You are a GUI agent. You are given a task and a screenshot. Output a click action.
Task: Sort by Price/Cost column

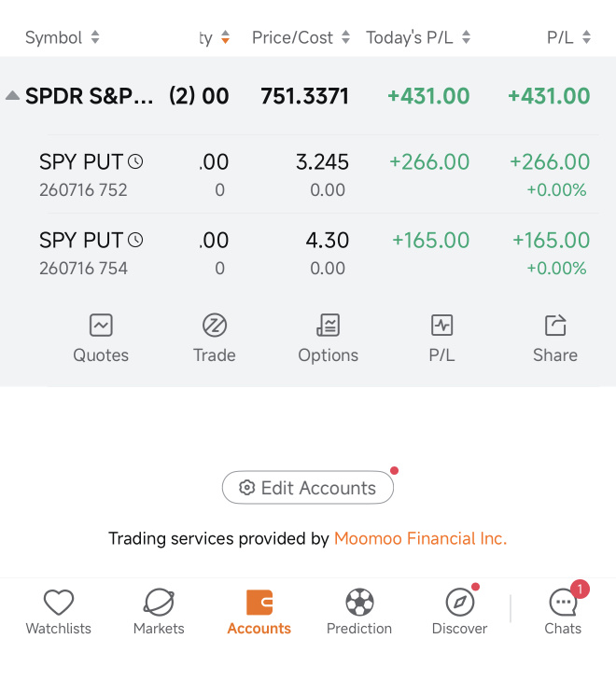pyautogui.click(x=301, y=37)
